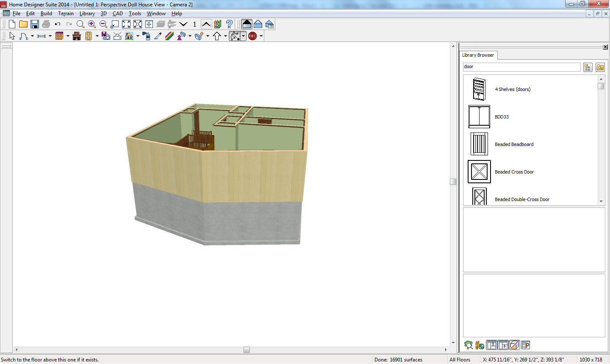Click the Fill Window zoom icon
The image size is (610, 364).
point(126,25)
